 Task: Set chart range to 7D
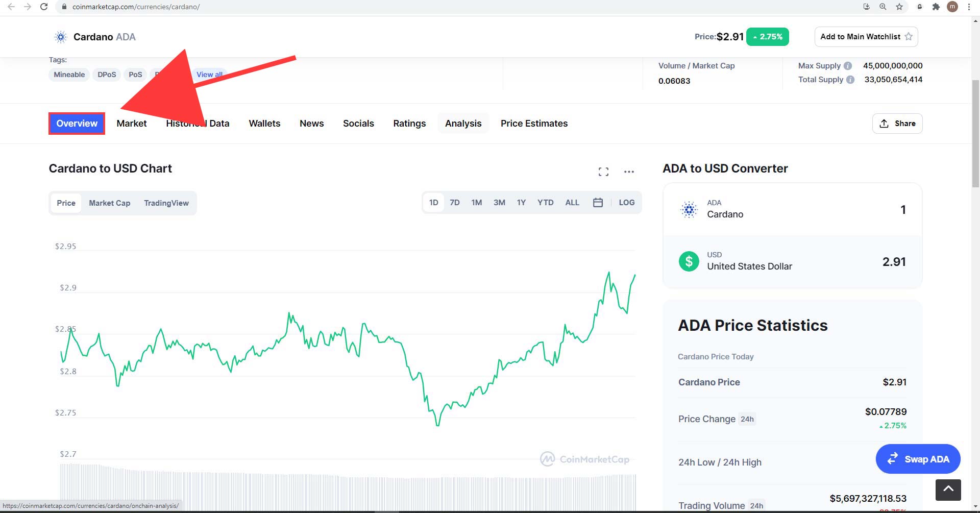(455, 203)
